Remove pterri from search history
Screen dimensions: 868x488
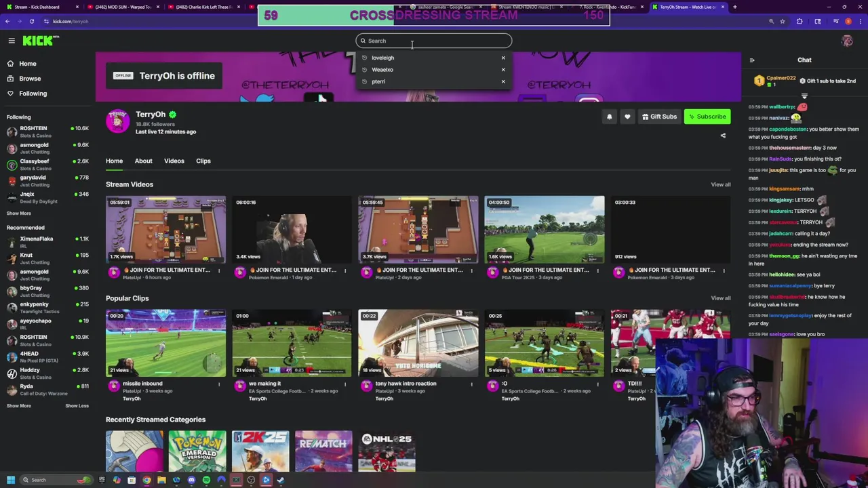pyautogui.click(x=503, y=81)
